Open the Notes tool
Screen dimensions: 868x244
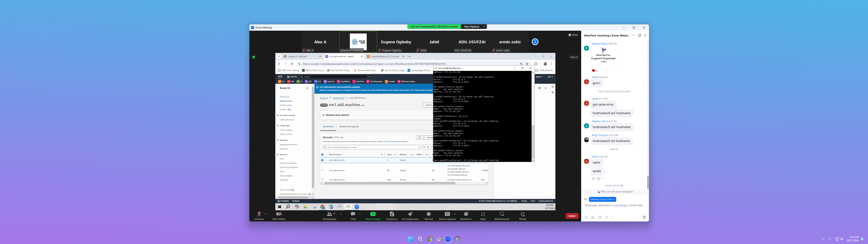coord(523,215)
